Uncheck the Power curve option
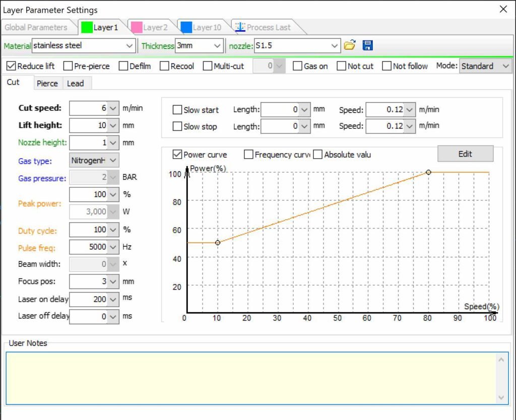This screenshot has width=516, height=420. [177, 155]
